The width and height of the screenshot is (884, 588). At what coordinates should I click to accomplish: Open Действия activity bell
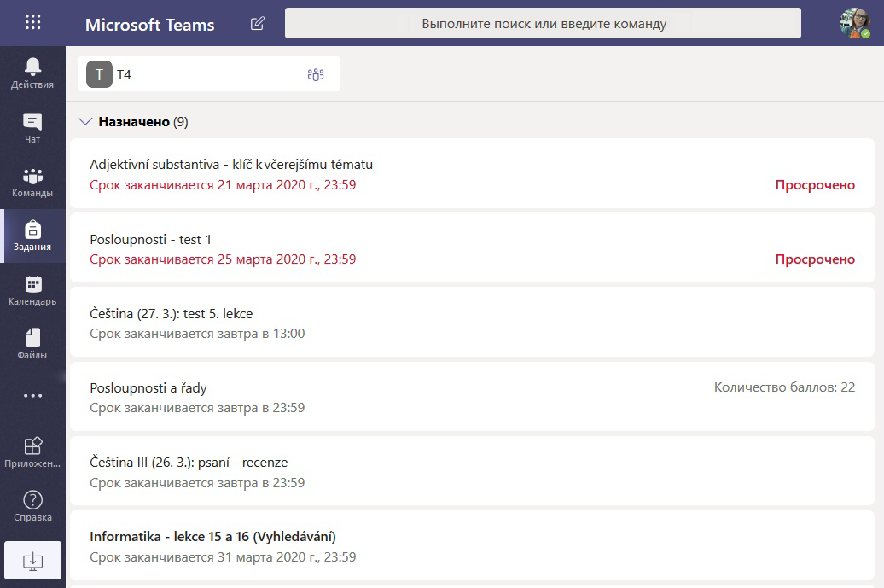coord(32,73)
